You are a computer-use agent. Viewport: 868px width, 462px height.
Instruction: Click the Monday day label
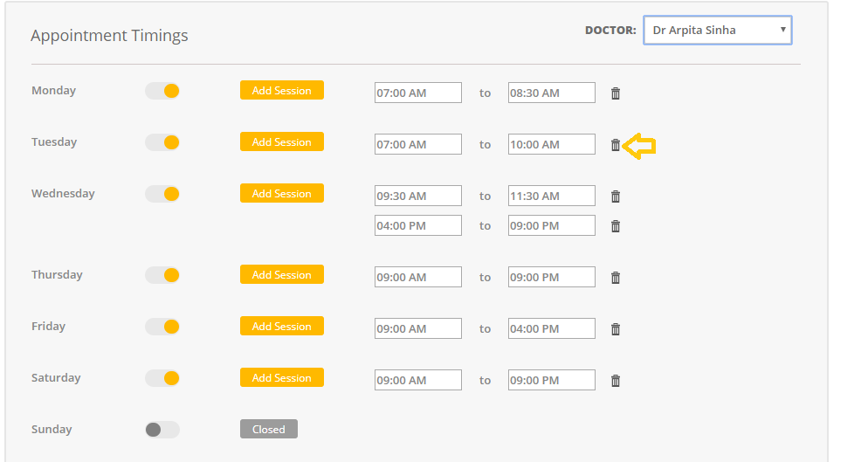pos(53,90)
